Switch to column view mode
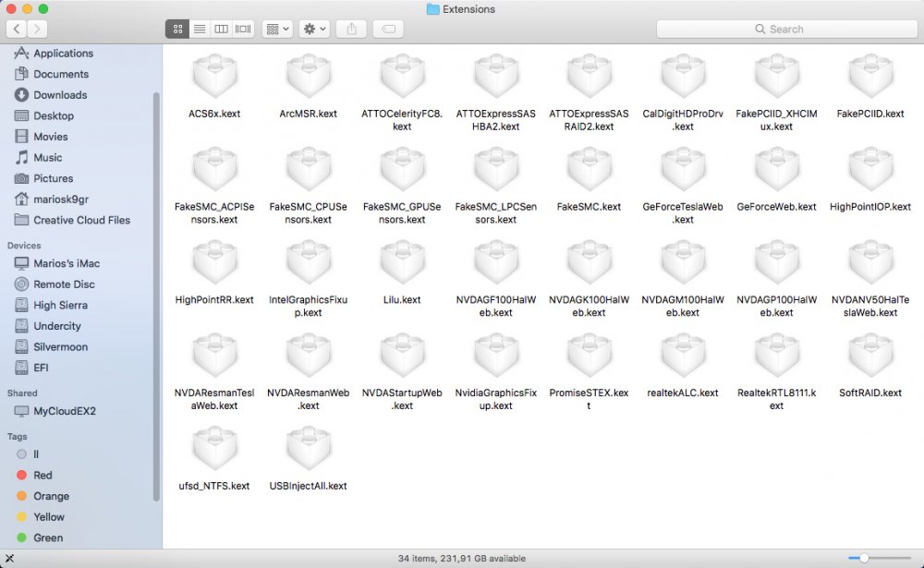 (x=221, y=29)
